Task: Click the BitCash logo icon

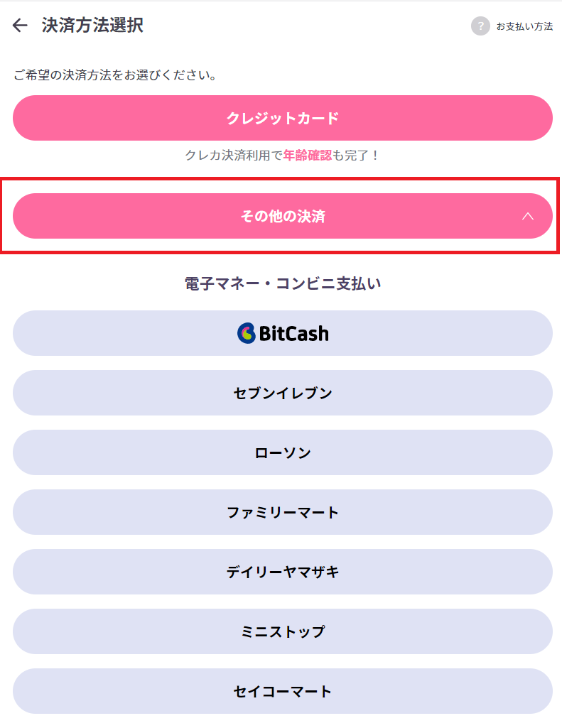Action: tap(246, 333)
